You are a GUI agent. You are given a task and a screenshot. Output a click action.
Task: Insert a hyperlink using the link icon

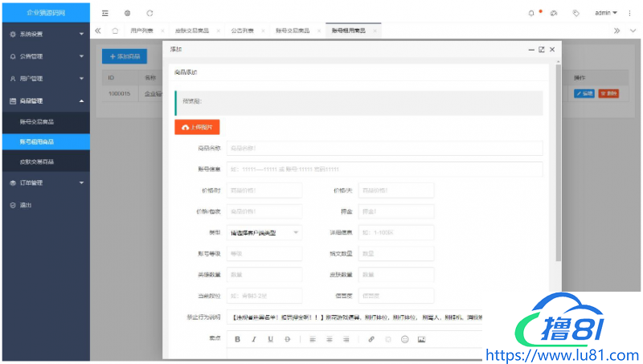371,339
